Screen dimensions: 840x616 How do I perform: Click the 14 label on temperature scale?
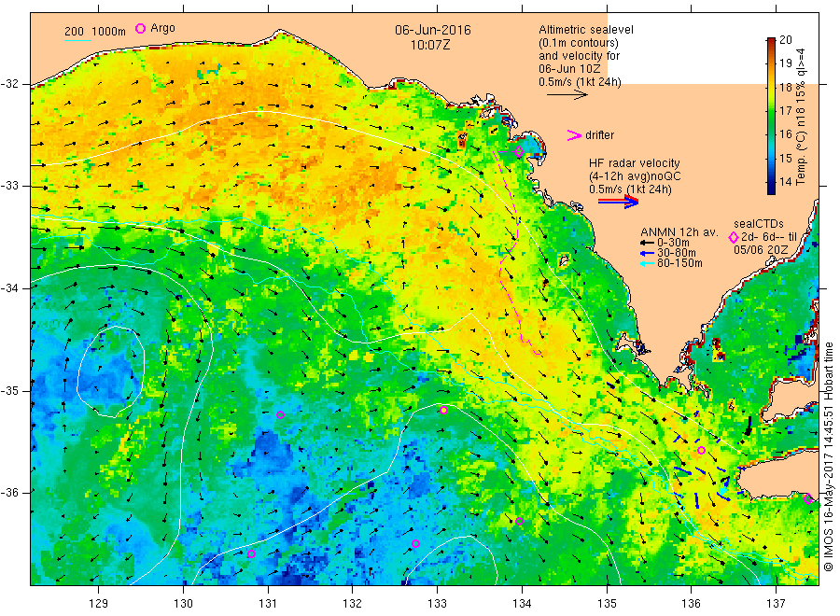click(x=785, y=182)
